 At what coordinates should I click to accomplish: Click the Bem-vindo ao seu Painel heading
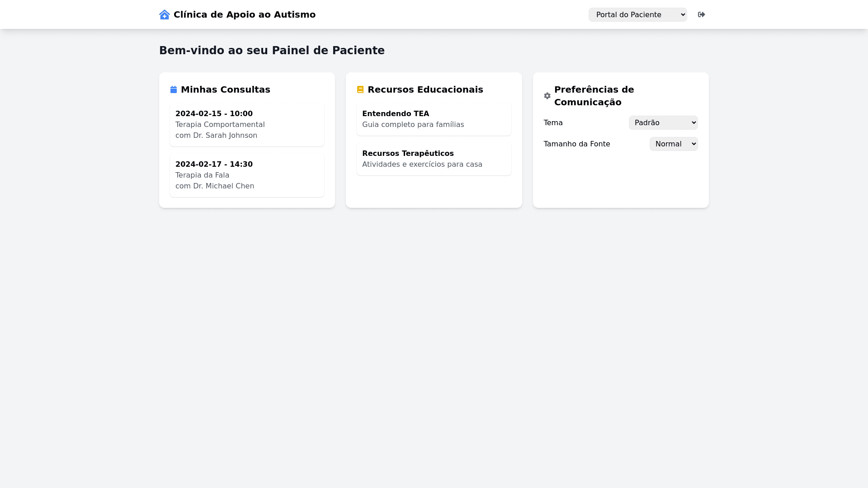(272, 51)
